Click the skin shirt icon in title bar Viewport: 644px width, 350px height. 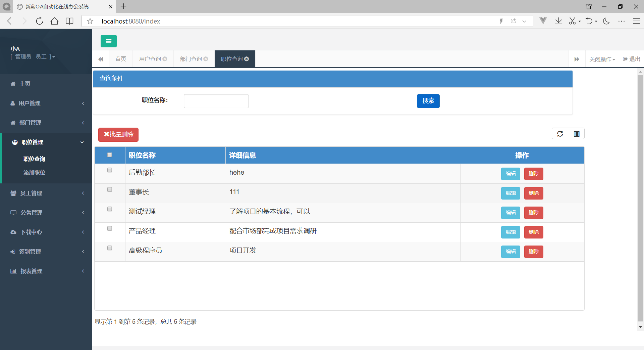coord(589,6)
